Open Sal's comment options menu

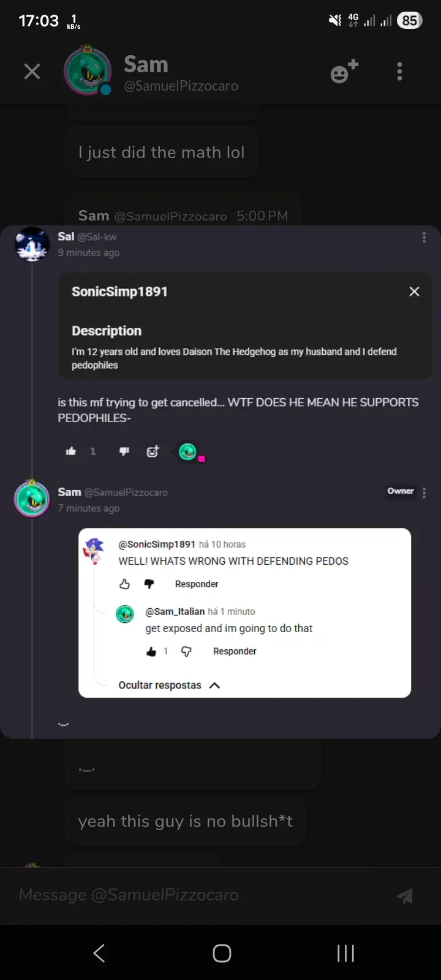pyautogui.click(x=424, y=238)
